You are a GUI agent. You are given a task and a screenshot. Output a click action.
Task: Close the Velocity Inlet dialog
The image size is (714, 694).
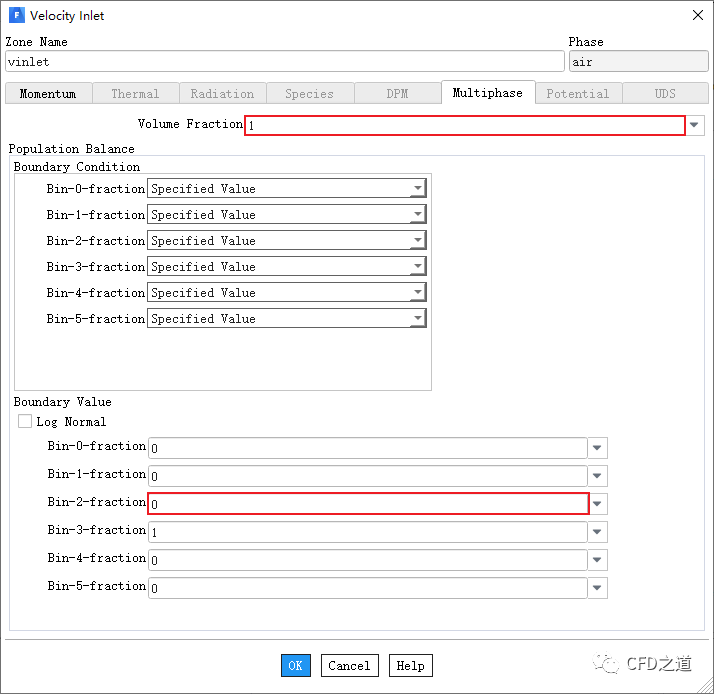(697, 15)
